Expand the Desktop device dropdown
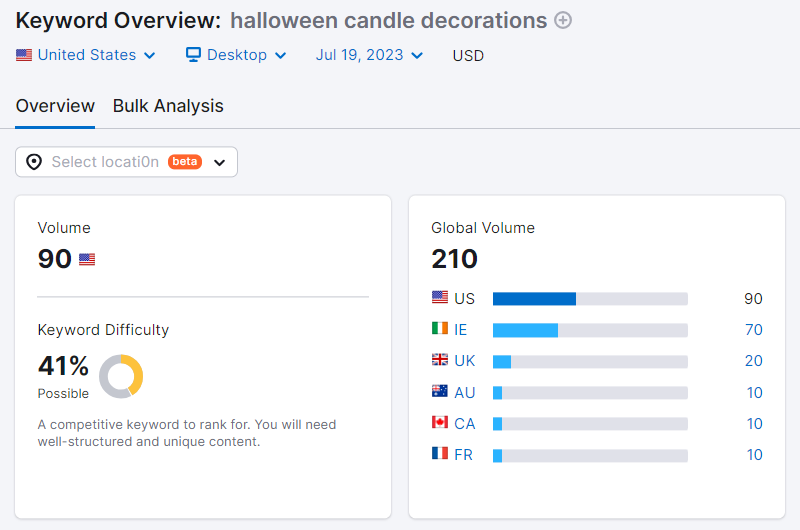 tap(237, 55)
